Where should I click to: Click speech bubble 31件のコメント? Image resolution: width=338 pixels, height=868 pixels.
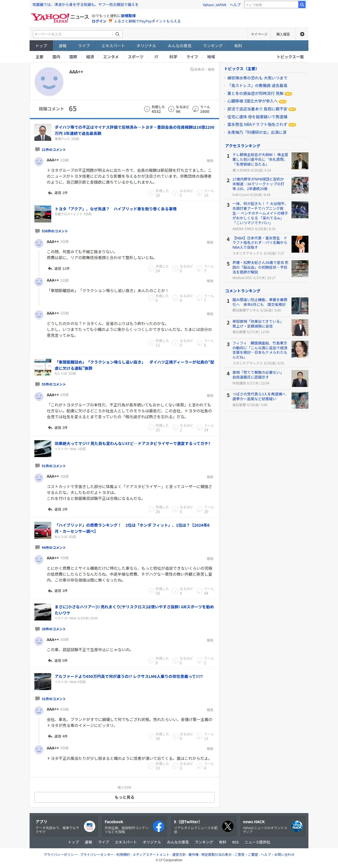click(37, 698)
